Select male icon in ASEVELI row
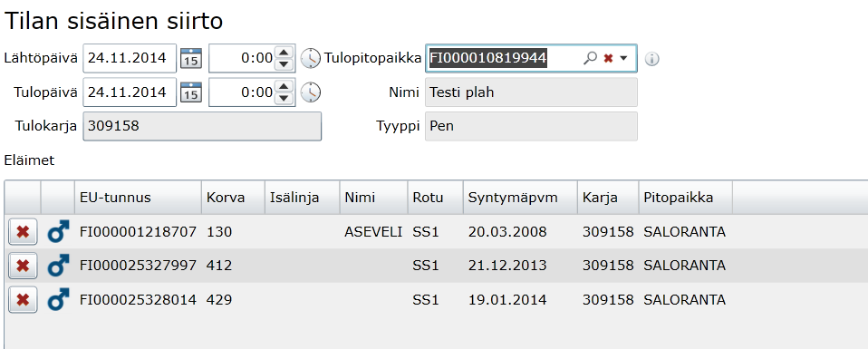Screen dimensions: 868x349 (58, 232)
